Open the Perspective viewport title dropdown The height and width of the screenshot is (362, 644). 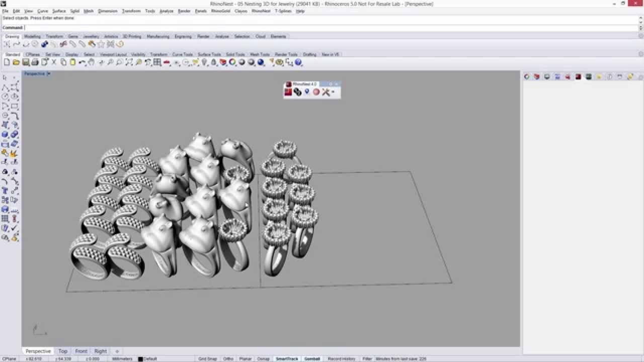tap(49, 74)
